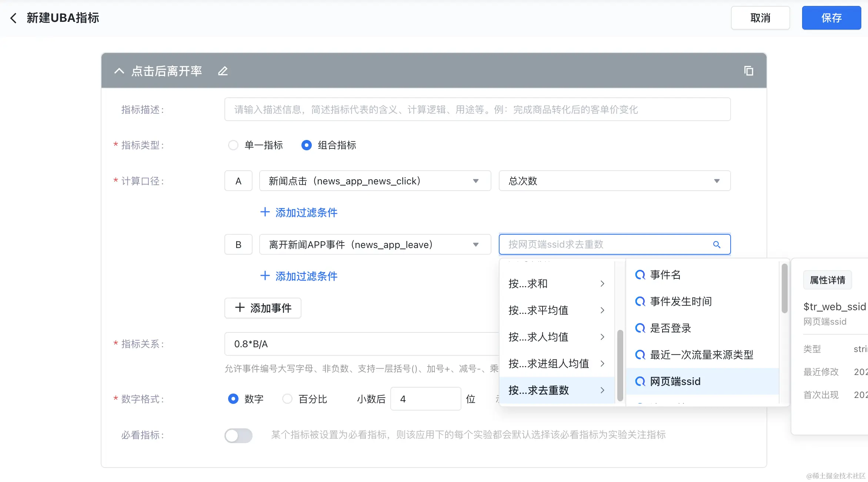Collapse the 点击后离开率 panel with the chevron
This screenshot has width=868, height=482.
click(119, 71)
